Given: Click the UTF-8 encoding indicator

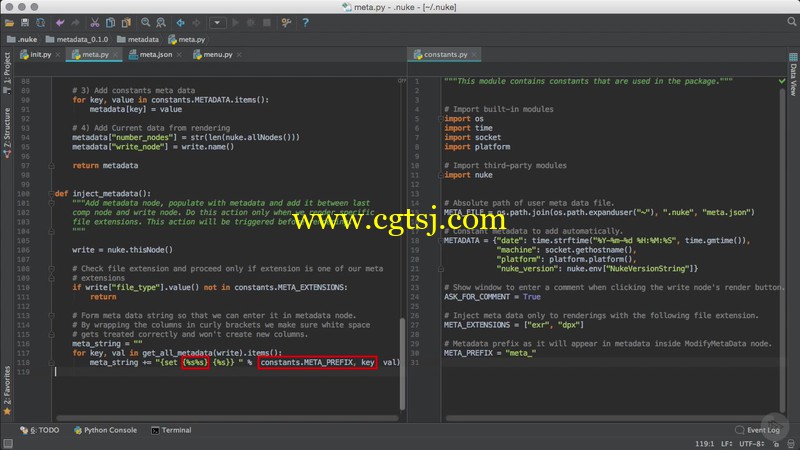Looking at the screenshot, I should [752, 444].
